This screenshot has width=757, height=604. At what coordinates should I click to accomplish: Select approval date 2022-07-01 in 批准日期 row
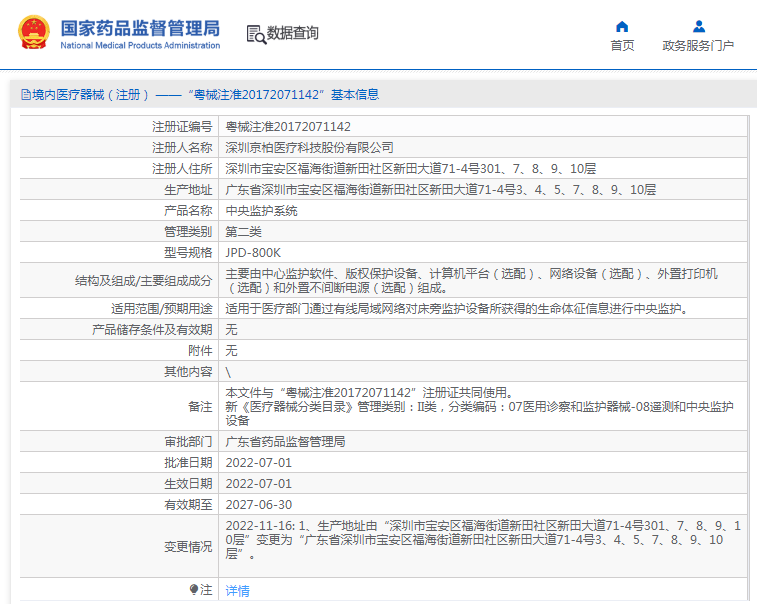coord(259,463)
